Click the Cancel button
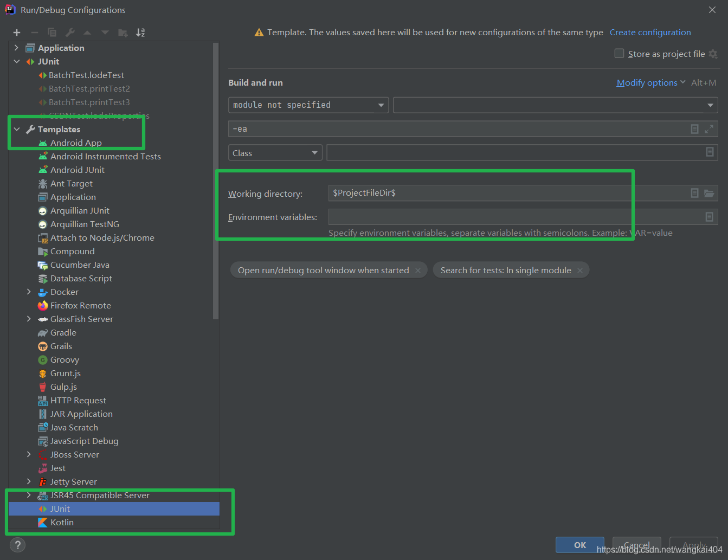This screenshot has height=560, width=728. pos(636,545)
